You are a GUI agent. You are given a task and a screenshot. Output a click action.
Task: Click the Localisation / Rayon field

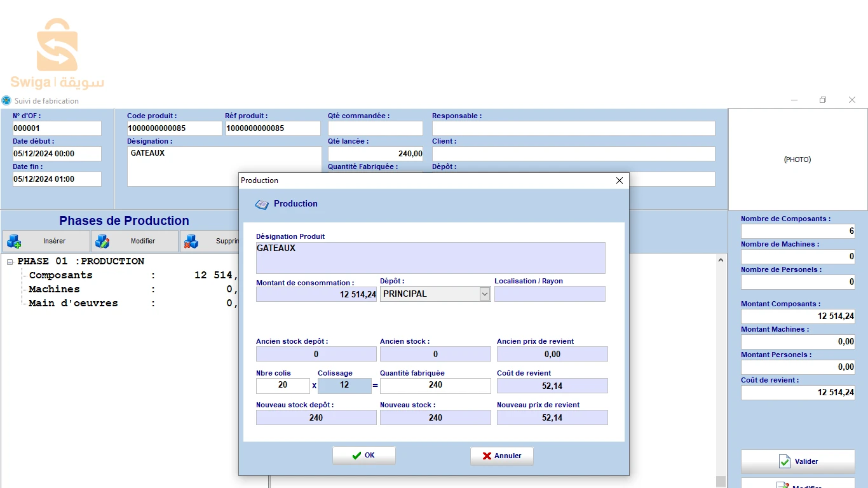(x=550, y=294)
